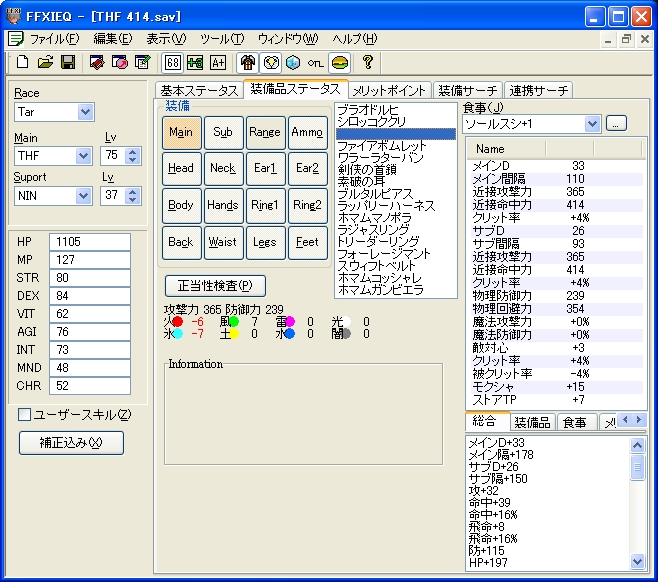Open the 食事 dropdown showing ソールスシ+1
Screen dimensions: 658x582
coord(592,124)
